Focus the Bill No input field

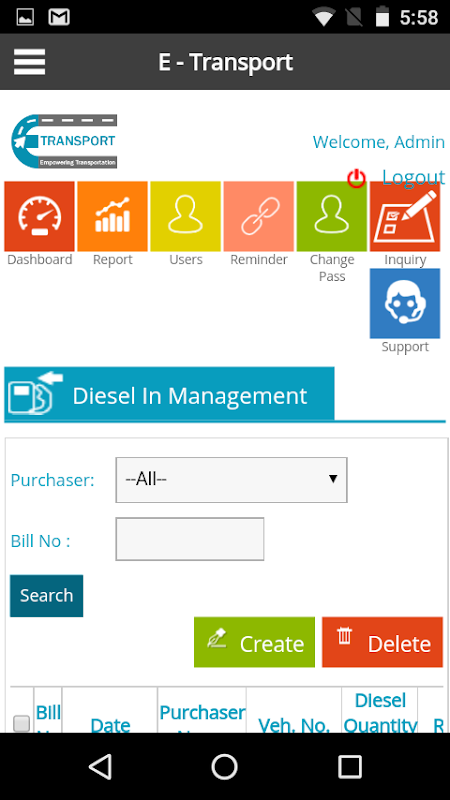[x=190, y=539]
